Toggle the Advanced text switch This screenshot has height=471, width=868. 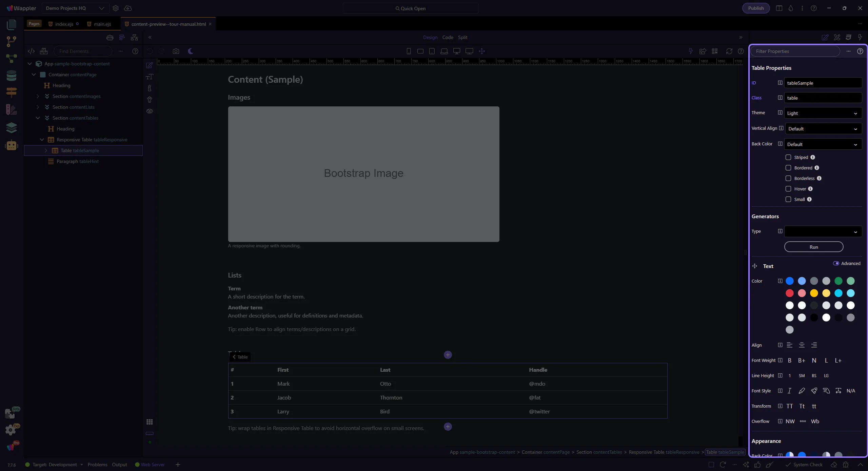(836, 263)
